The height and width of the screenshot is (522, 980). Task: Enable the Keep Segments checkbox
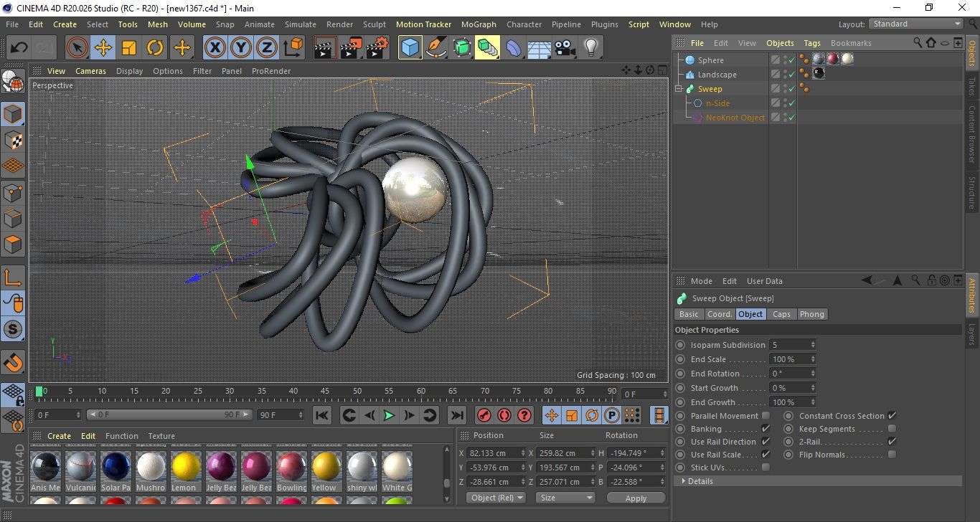[x=892, y=429]
